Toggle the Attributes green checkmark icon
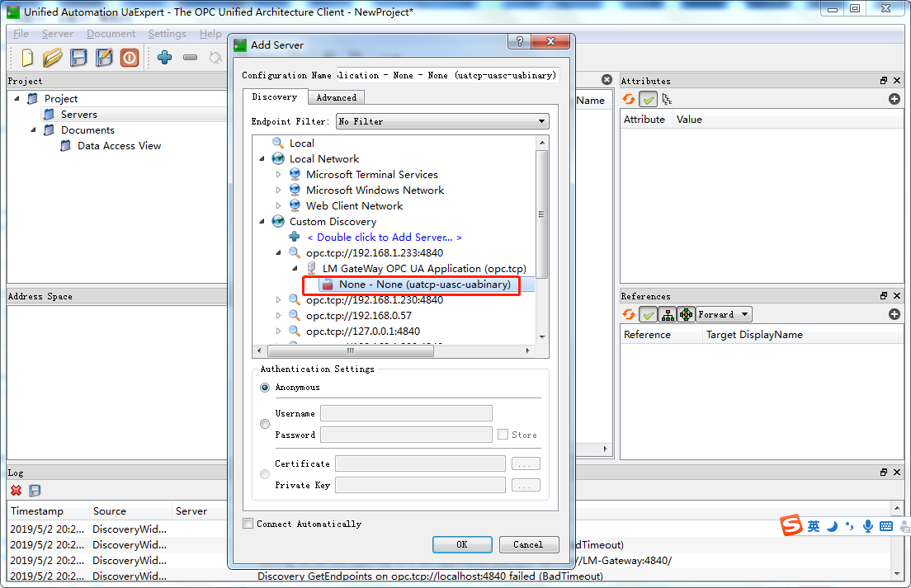This screenshot has width=911, height=588. pos(648,99)
